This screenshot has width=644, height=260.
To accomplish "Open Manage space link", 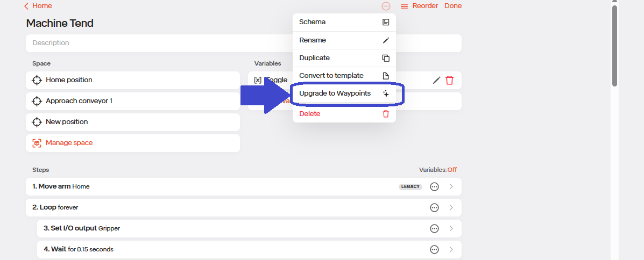I will pos(69,143).
